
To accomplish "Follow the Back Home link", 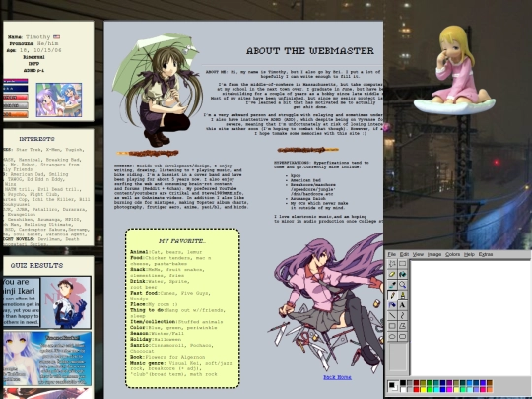I will [x=337, y=377].
